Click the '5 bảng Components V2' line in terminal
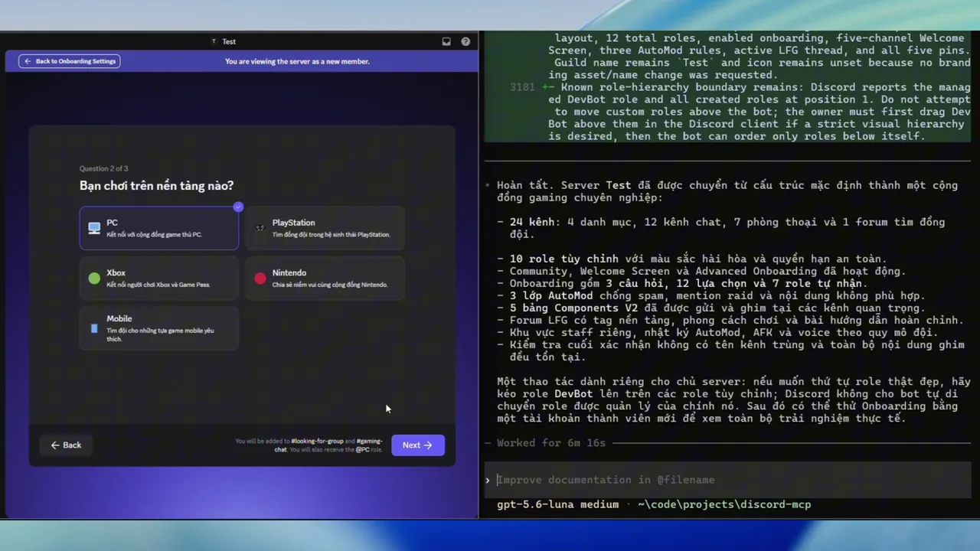Screen dimensions: 980x551 [711, 308]
